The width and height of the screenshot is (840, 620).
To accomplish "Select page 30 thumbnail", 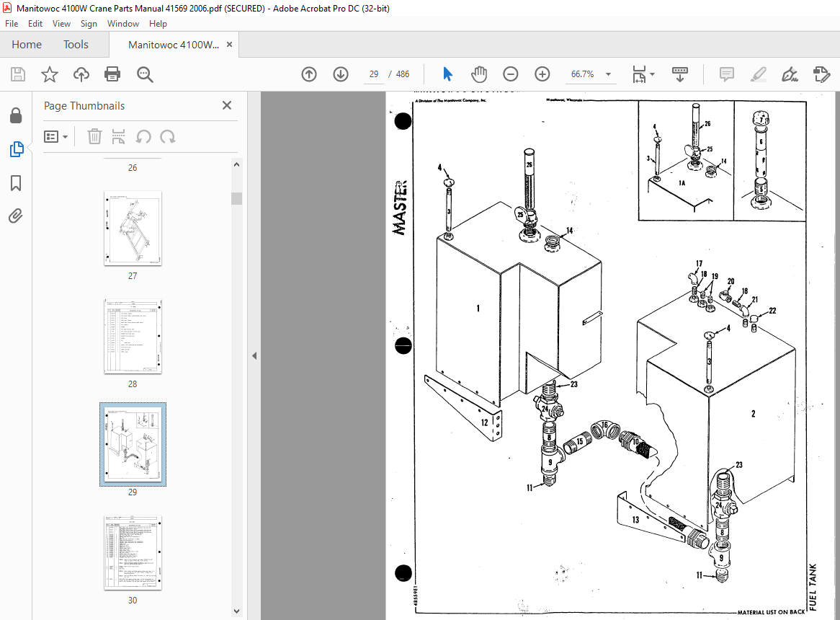I will pos(133,553).
